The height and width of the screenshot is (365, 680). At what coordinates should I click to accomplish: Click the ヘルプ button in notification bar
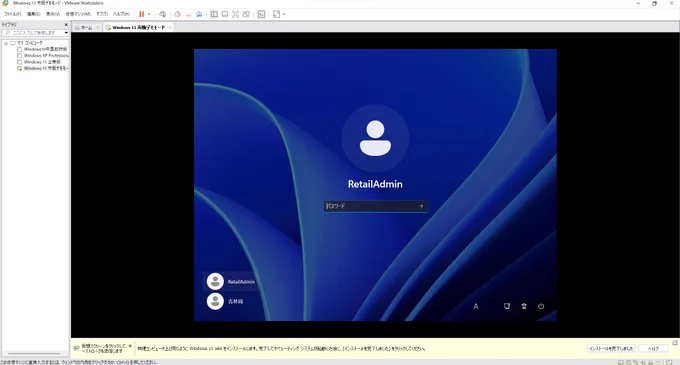[x=653, y=349]
